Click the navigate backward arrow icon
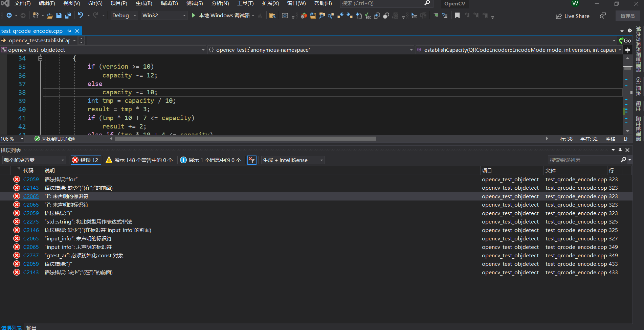This screenshot has height=330, width=644. pos(9,16)
